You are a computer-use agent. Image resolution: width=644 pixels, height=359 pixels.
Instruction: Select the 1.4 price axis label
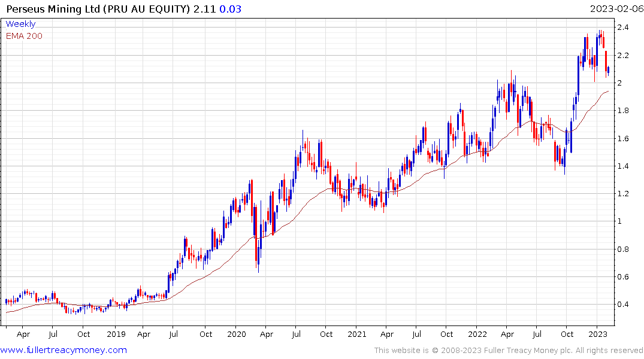(623, 166)
